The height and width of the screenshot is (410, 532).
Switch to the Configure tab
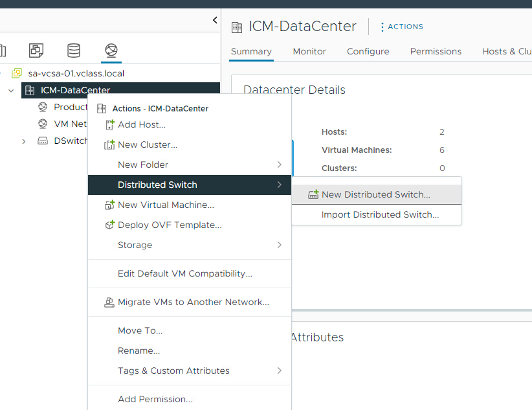click(368, 51)
